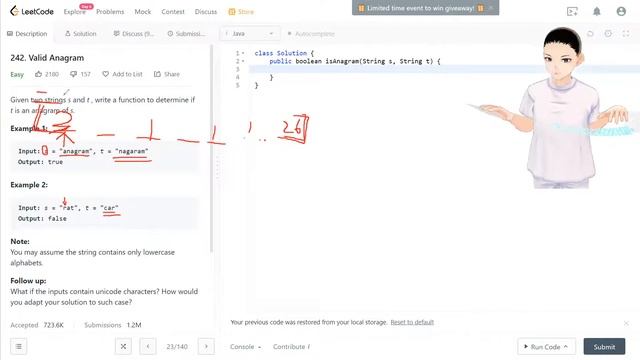Click the 23/140 problem counter

point(177,347)
